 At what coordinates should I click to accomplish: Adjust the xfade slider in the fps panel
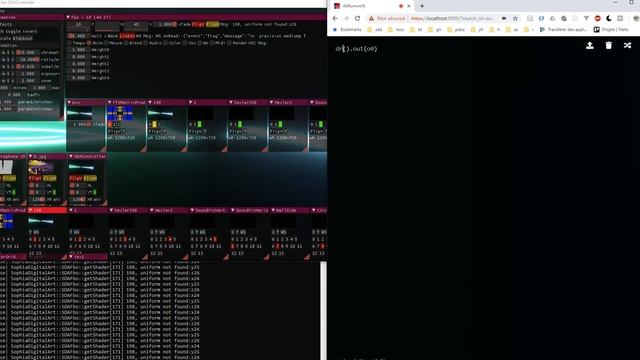(x=164, y=24)
